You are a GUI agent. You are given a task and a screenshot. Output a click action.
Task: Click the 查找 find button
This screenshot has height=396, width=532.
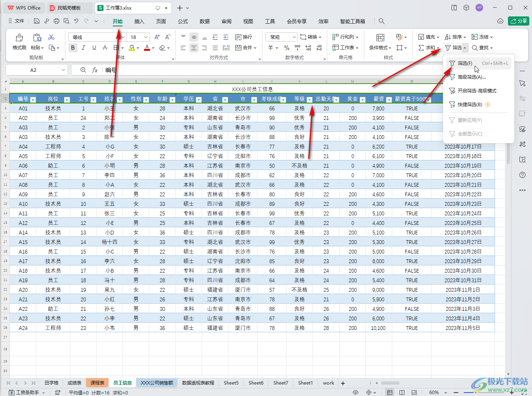pyautogui.click(x=482, y=48)
